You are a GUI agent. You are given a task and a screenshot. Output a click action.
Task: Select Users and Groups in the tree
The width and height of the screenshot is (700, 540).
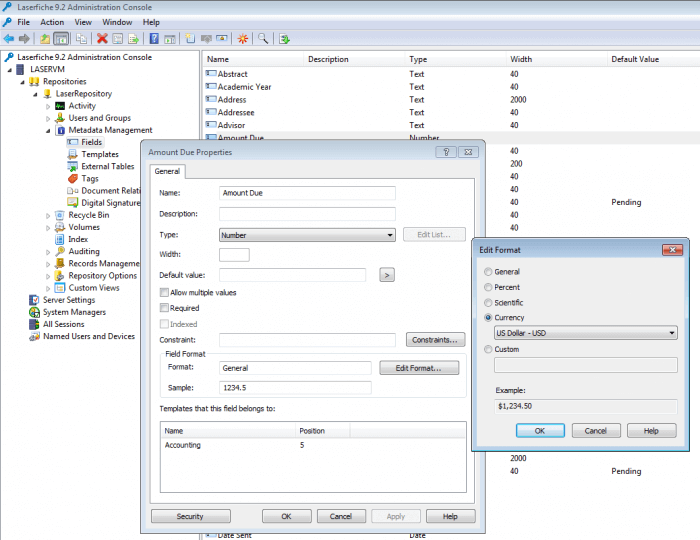pos(100,118)
